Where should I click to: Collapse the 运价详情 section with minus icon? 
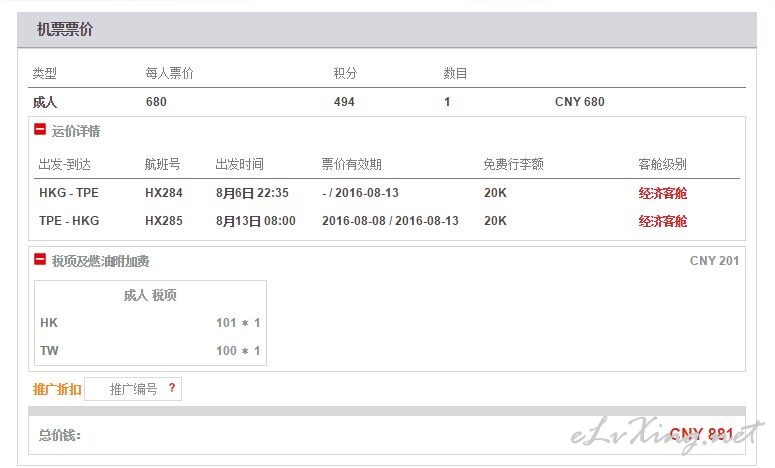pyautogui.click(x=40, y=129)
